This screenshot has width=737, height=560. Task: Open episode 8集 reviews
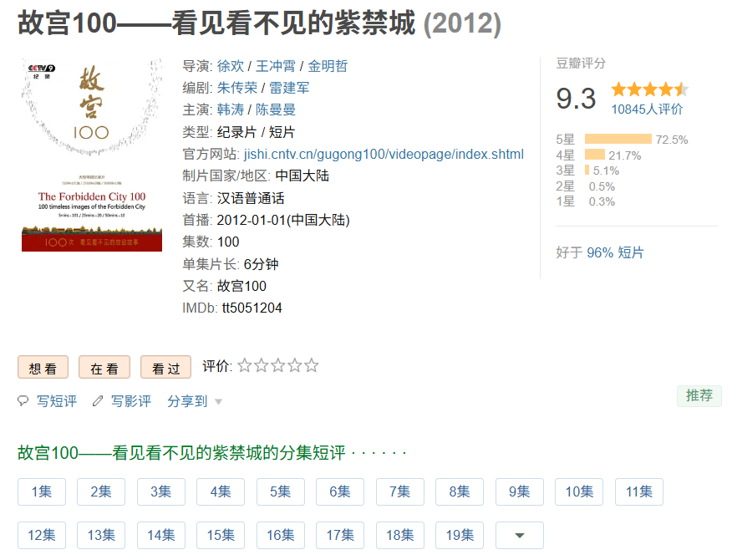click(x=460, y=491)
